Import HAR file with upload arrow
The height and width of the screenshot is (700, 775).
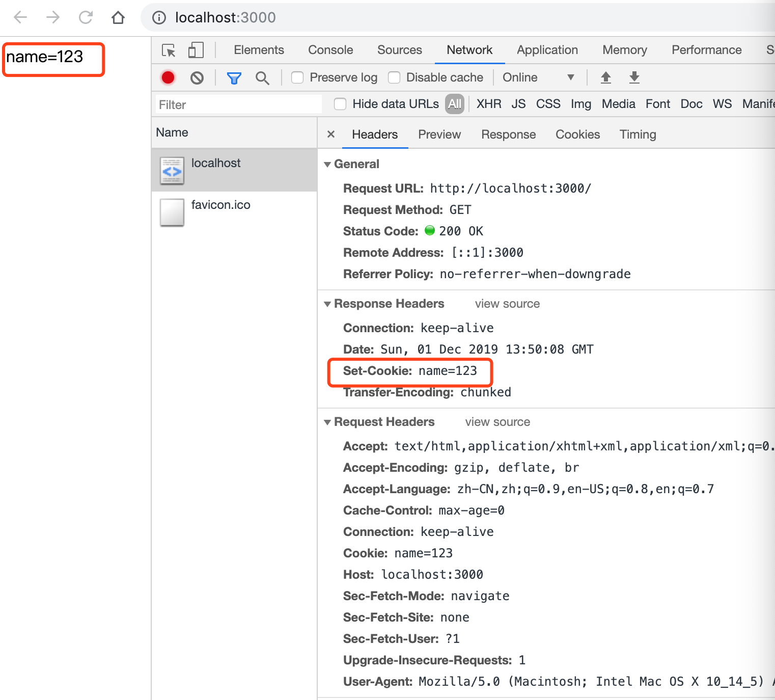click(x=605, y=77)
